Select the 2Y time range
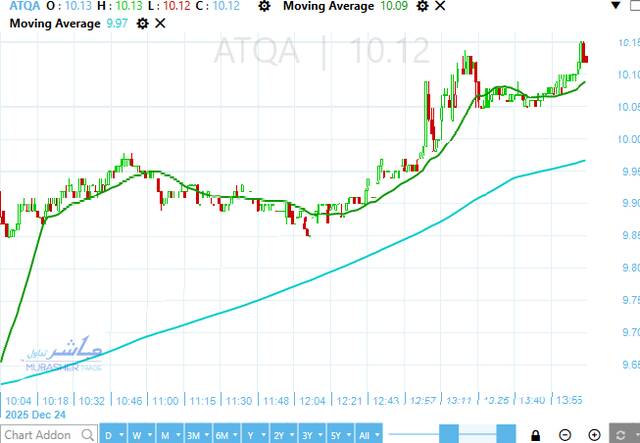This screenshot has height=443, width=640. (280, 435)
